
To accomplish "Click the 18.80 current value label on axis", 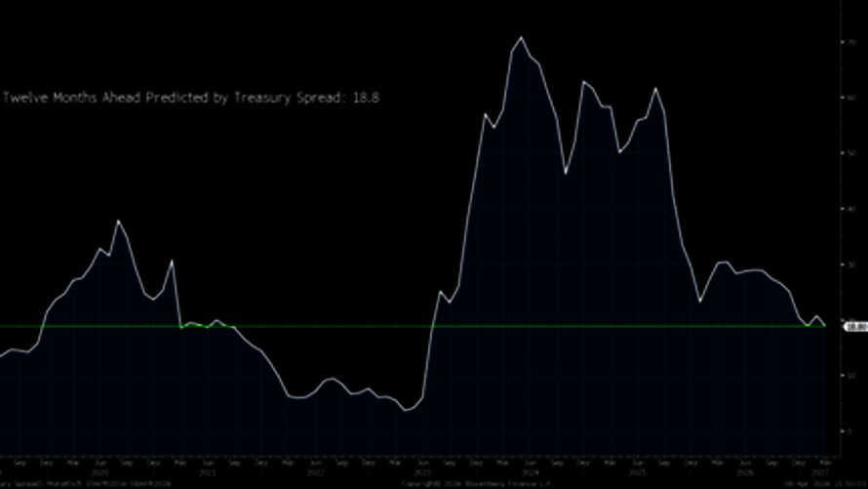I will click(x=856, y=327).
